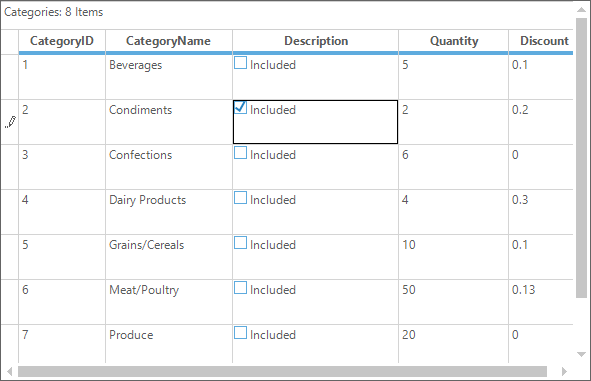
Task: Sort by the Quantity column header
Action: tap(453, 41)
